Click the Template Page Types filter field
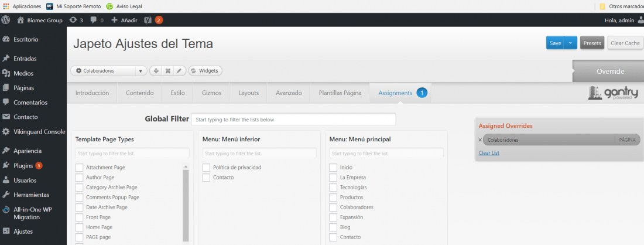 tap(132, 153)
